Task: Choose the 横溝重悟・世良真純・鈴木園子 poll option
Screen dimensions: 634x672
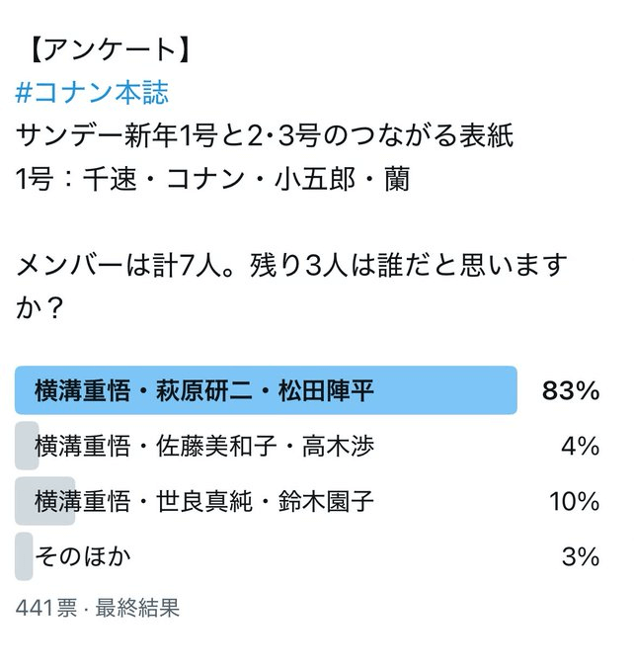Action: (204, 501)
